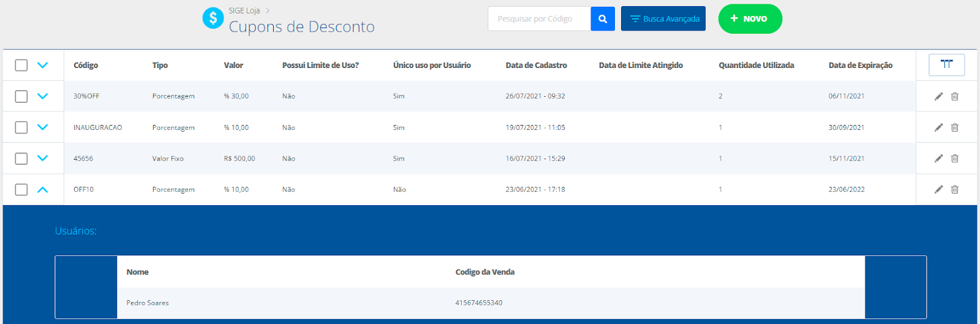This screenshot has height=324, width=980.
Task: Click the Usuários: section label
Action: [76, 231]
